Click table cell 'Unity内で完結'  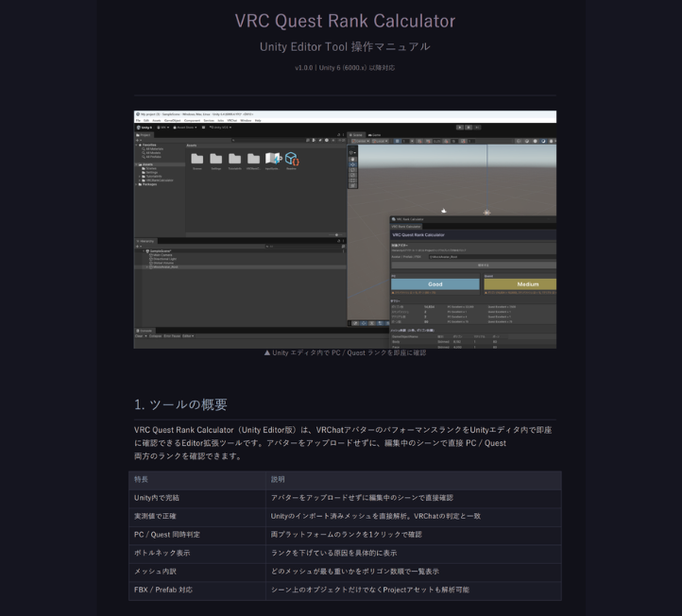[x=197, y=498]
